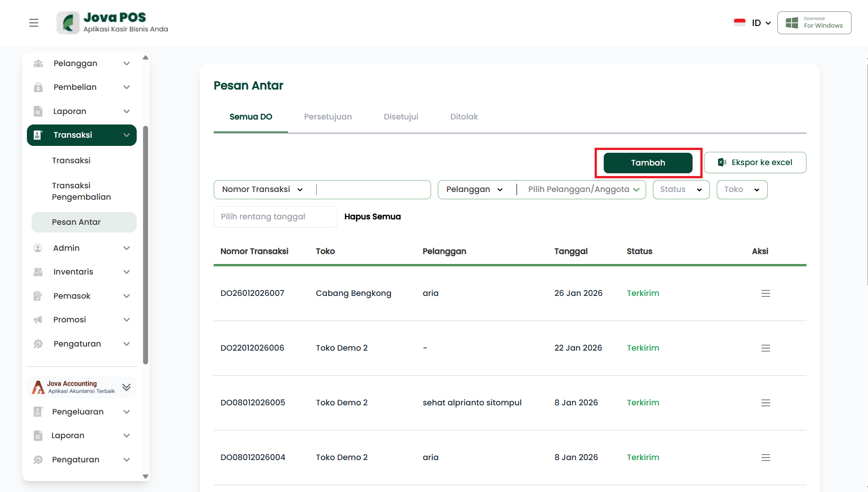Open the Nomor Transaksi search-type dropdown
Image resolution: width=868 pixels, height=492 pixels.
(262, 190)
